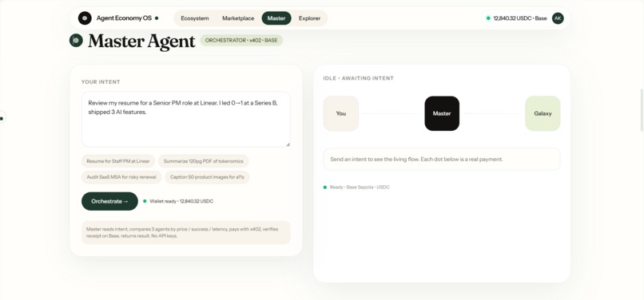The height and width of the screenshot is (300, 644).
Task: Choose the 'Caption 50 product images' suggestion
Action: point(207,177)
